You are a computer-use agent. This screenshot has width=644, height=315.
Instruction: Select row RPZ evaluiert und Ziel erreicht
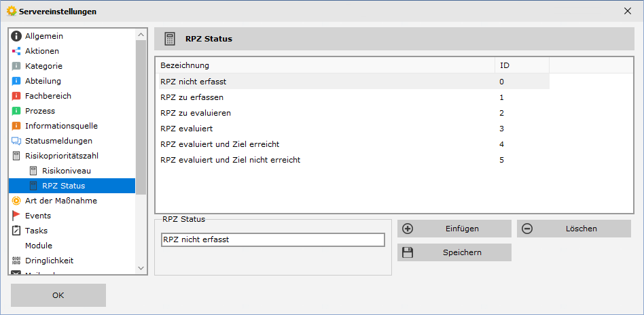354,144
